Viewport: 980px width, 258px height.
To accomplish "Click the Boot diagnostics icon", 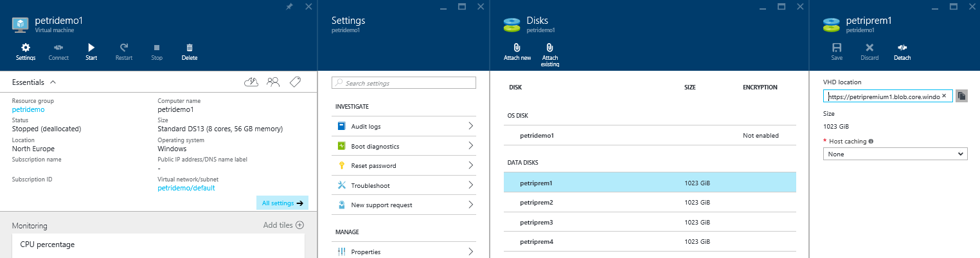I will point(342,146).
